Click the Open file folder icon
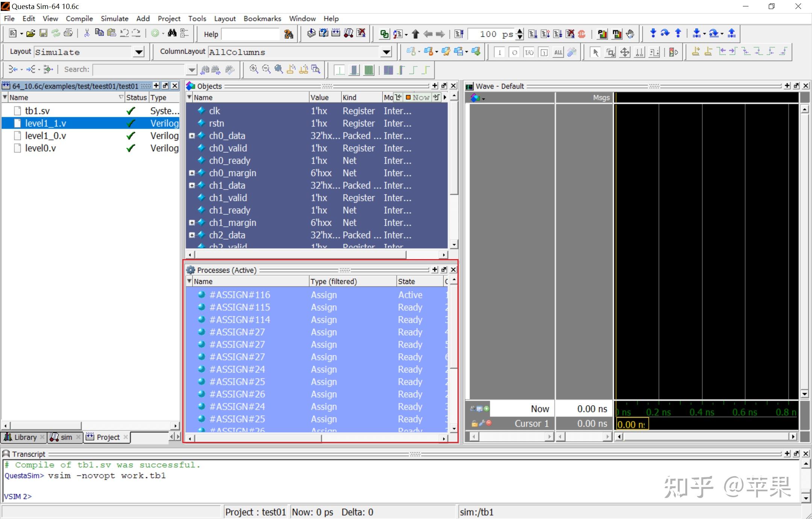The height and width of the screenshot is (519, 812). (x=31, y=33)
